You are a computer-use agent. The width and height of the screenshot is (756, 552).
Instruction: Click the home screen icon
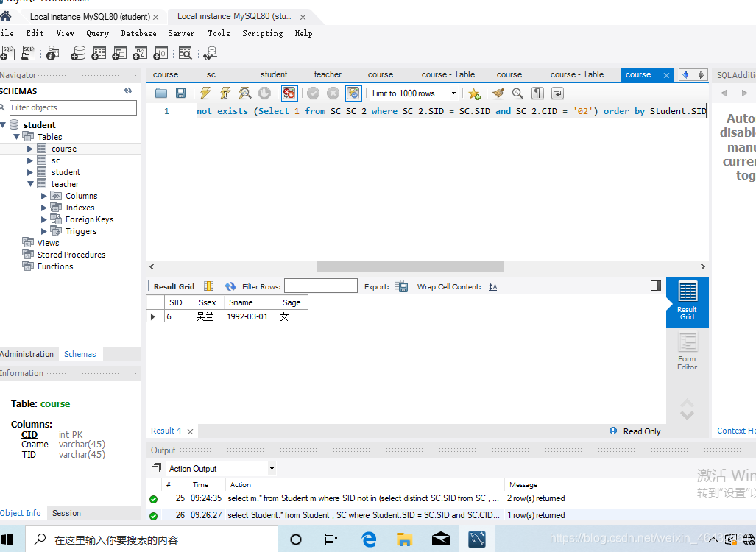pyautogui.click(x=5, y=17)
